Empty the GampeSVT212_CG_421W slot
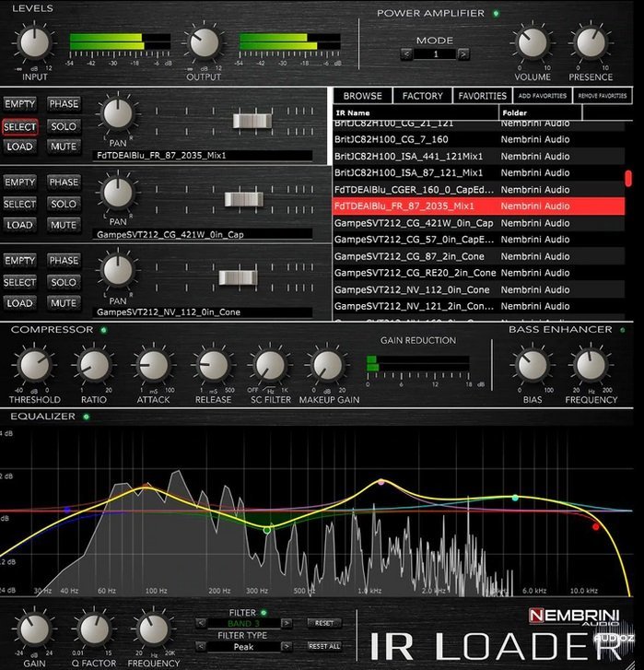This screenshot has height=670, width=644. tap(19, 182)
